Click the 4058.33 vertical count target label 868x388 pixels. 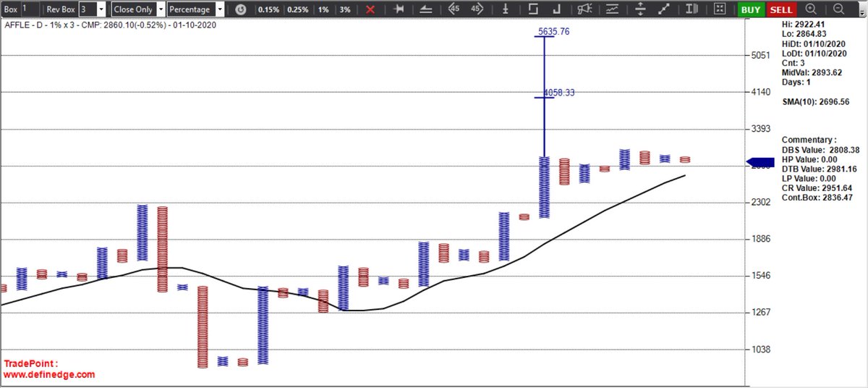pos(558,93)
